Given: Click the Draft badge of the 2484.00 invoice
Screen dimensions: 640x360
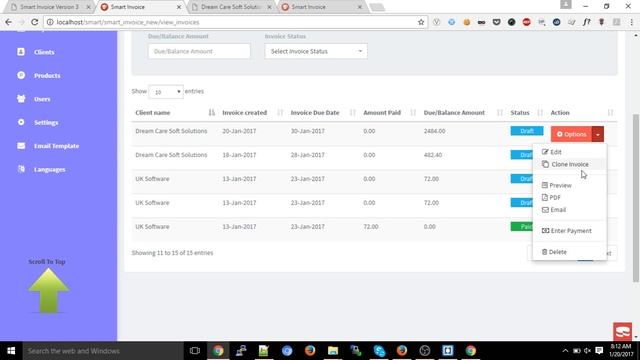Looking at the screenshot, I should point(527,131).
